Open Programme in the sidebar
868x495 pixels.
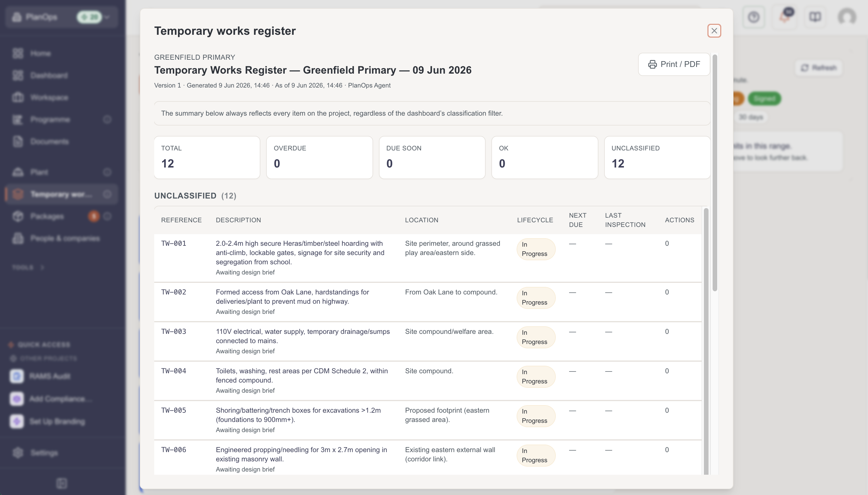tap(61, 119)
